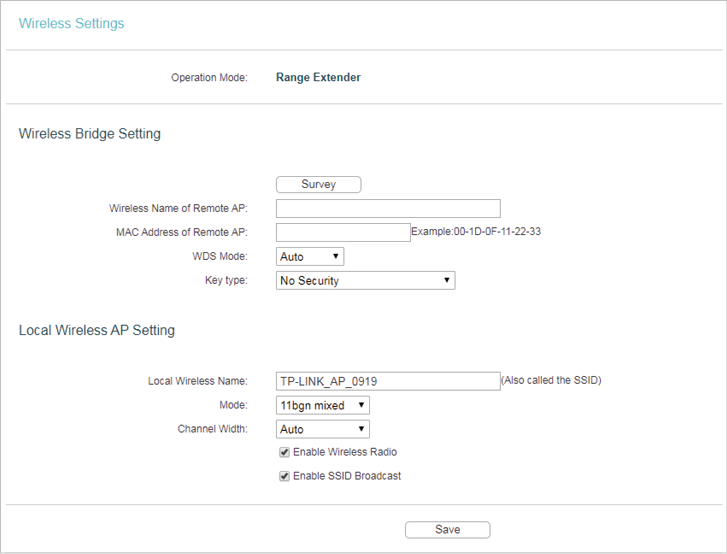Save the wireless settings

447,529
